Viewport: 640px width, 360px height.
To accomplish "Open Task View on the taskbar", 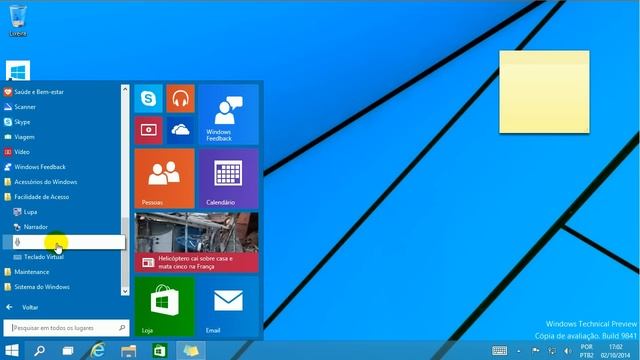I will (68, 351).
